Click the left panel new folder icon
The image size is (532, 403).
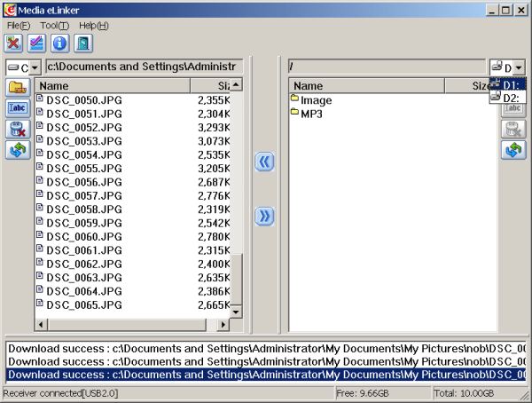coord(17,87)
